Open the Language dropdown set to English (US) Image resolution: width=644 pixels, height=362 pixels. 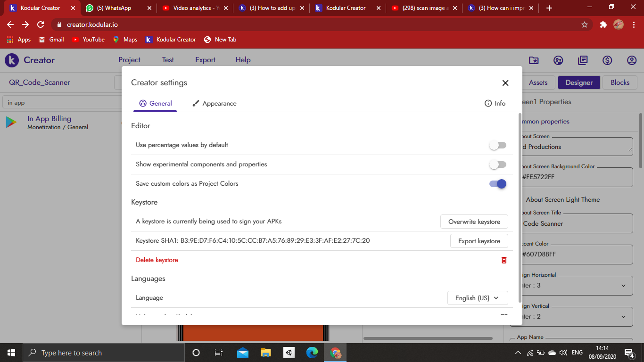pyautogui.click(x=478, y=298)
